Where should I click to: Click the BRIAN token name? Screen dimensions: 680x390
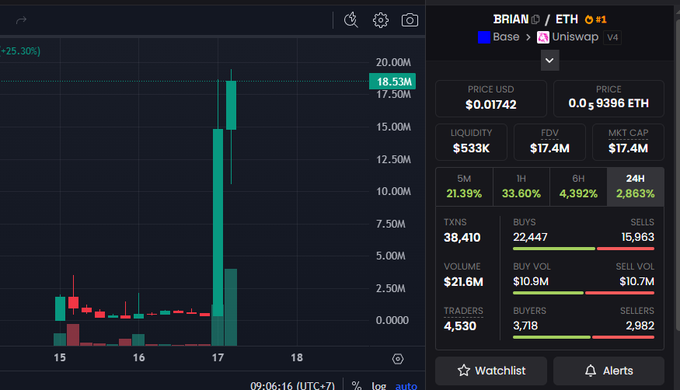pyautogui.click(x=510, y=20)
